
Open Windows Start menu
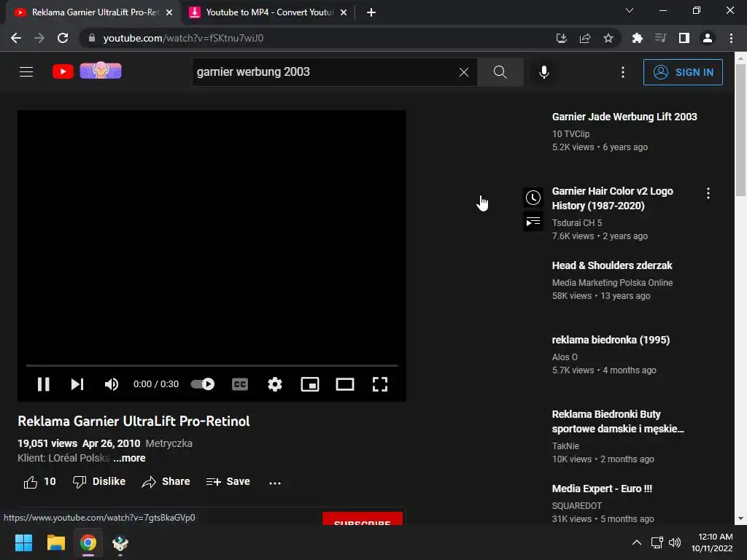(23, 542)
